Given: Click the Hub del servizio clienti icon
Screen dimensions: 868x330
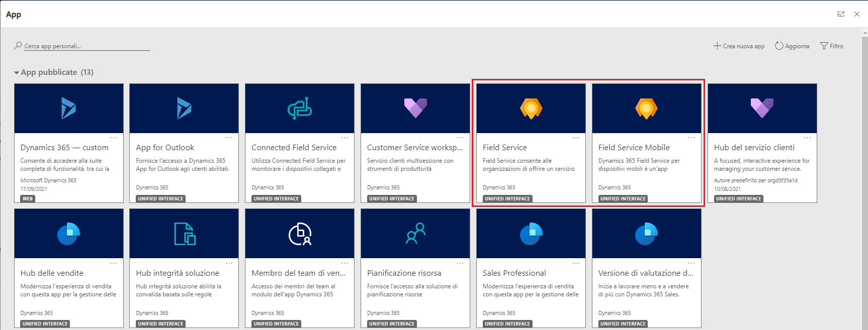Looking at the screenshot, I should point(762,108).
